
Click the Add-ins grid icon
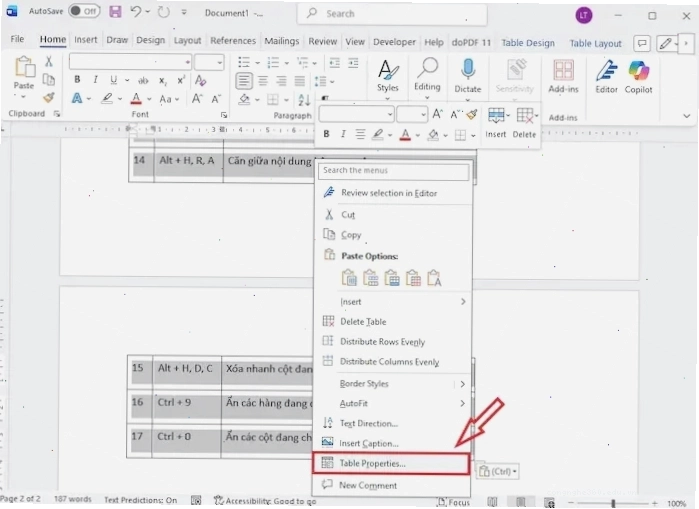563,70
